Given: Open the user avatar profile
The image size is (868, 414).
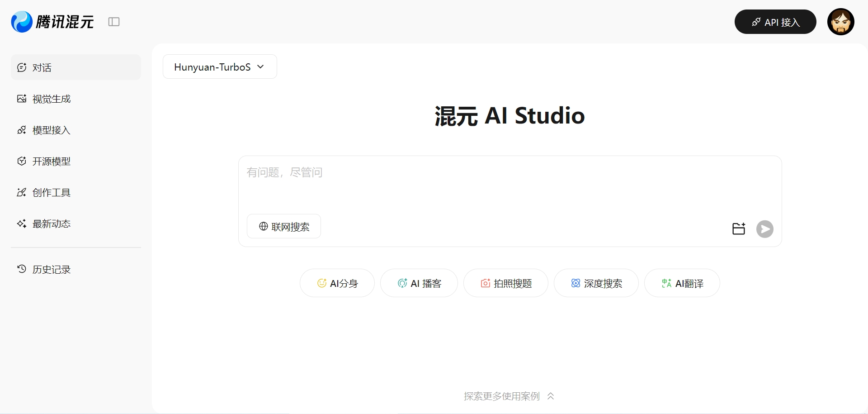Looking at the screenshot, I should (x=840, y=22).
